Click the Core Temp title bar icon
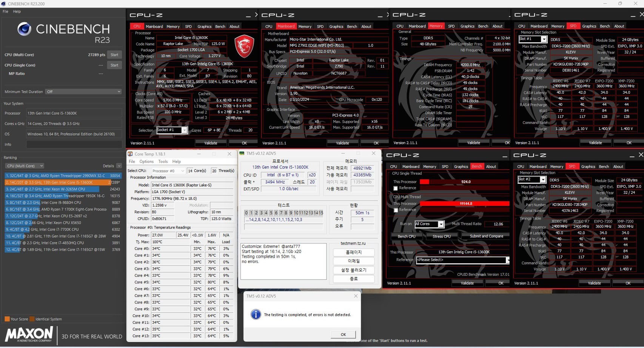This screenshot has width=644, height=348. [130, 154]
